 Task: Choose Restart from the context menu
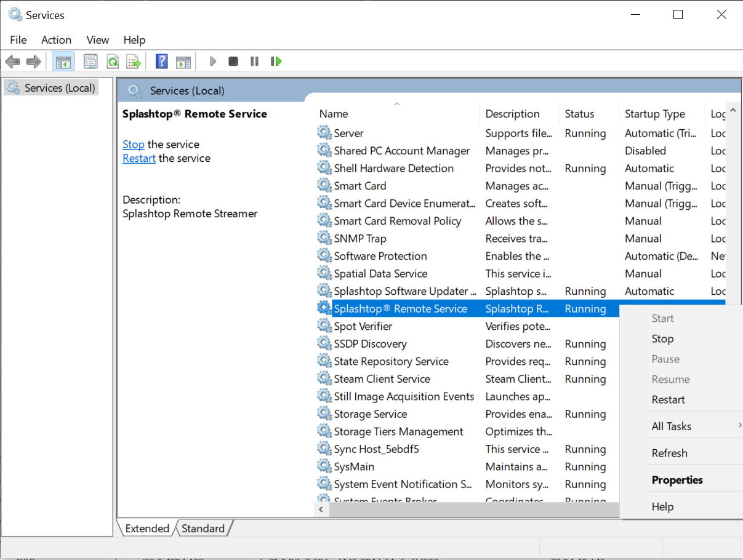coord(668,399)
